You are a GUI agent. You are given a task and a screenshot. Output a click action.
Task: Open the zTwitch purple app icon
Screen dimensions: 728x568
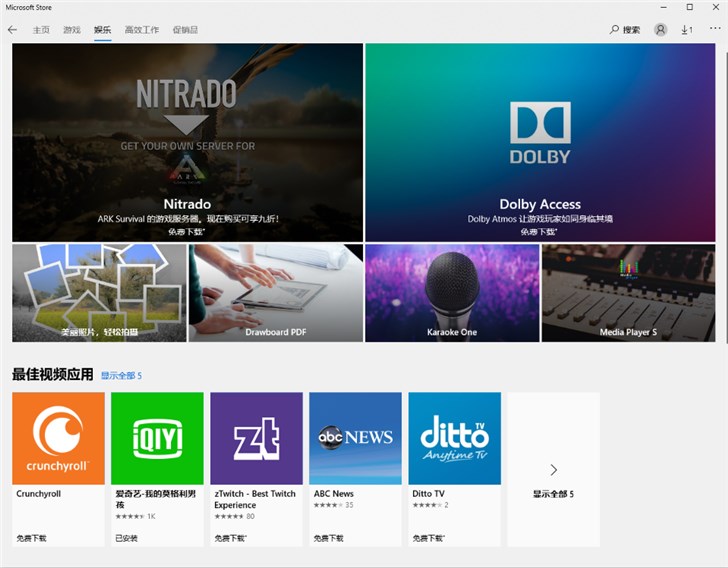(x=256, y=438)
